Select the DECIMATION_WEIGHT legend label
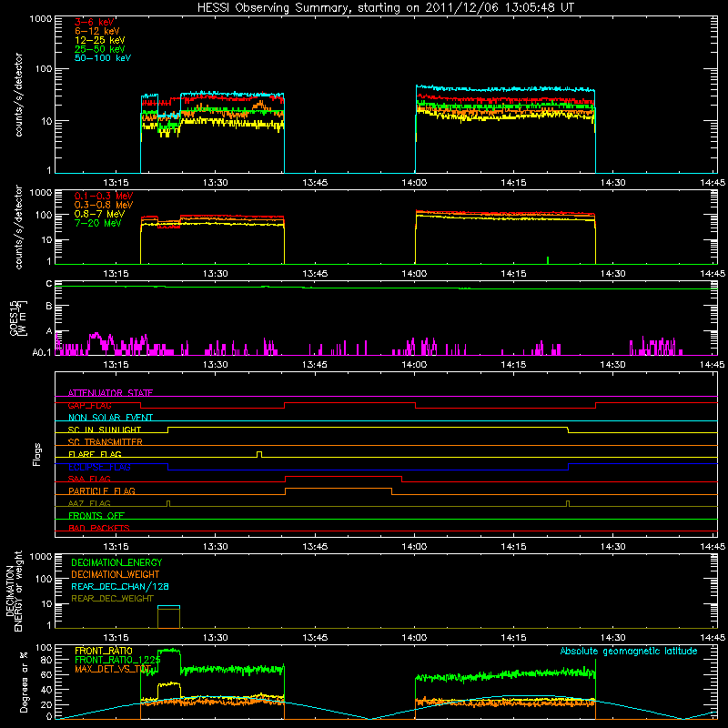This screenshot has width=728, height=728. [116, 575]
